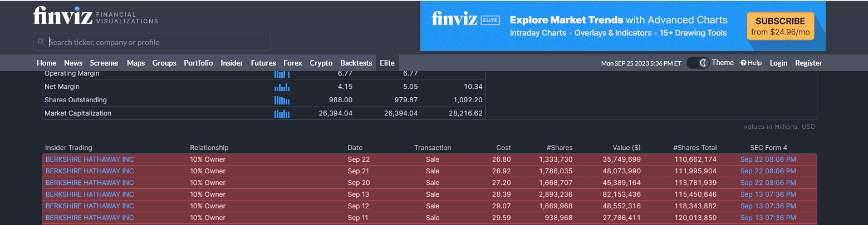Open the Groups menu
The height and width of the screenshot is (225, 868).
point(164,63)
